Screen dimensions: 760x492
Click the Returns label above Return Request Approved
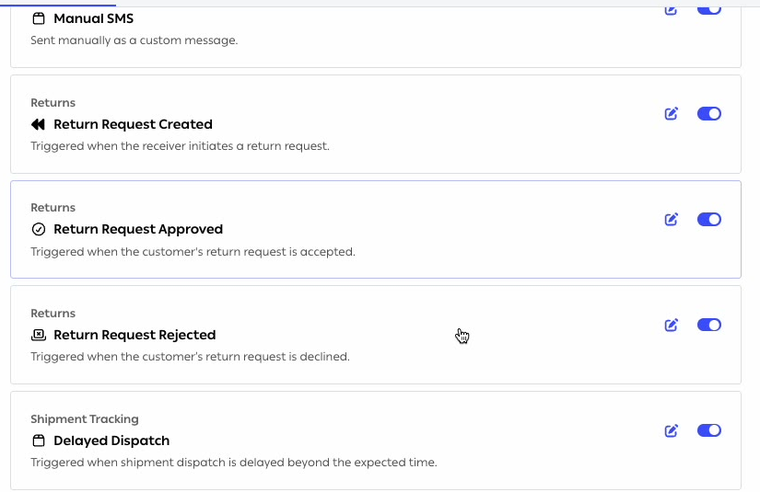[53, 207]
